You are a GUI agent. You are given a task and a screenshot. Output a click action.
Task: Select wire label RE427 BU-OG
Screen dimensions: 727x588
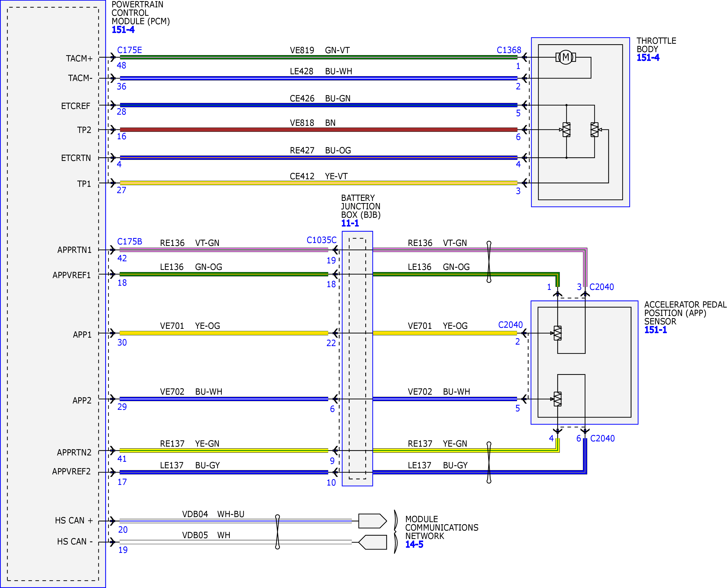[320, 150]
